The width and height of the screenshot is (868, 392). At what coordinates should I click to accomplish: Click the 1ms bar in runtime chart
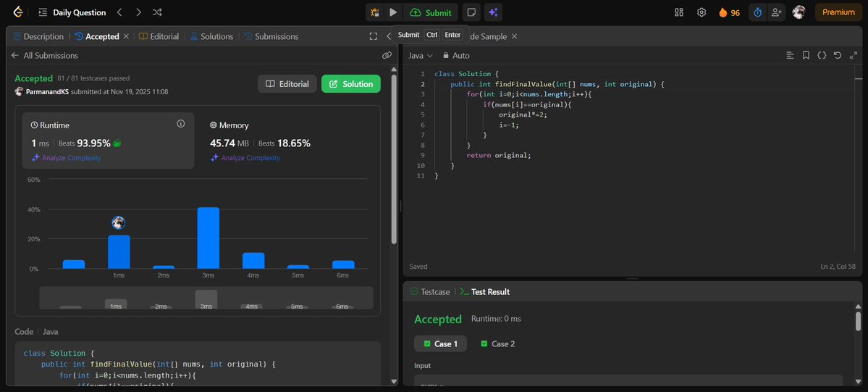[x=119, y=252]
